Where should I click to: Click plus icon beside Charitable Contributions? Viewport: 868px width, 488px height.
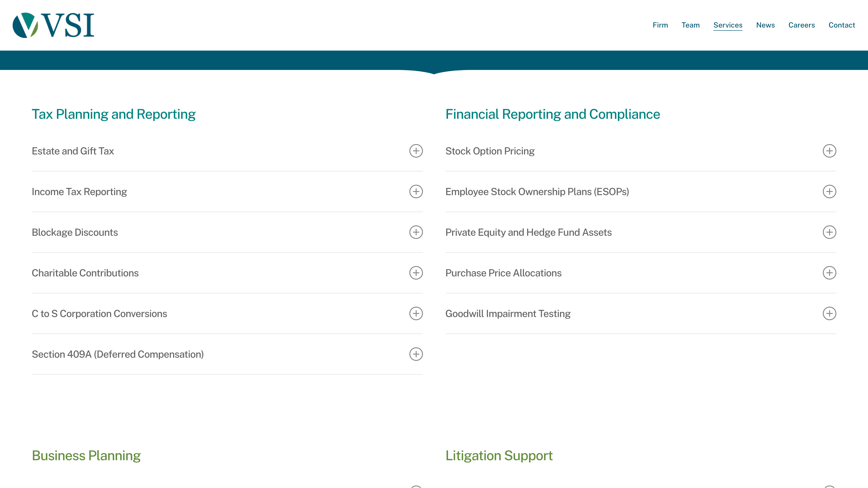click(x=416, y=273)
